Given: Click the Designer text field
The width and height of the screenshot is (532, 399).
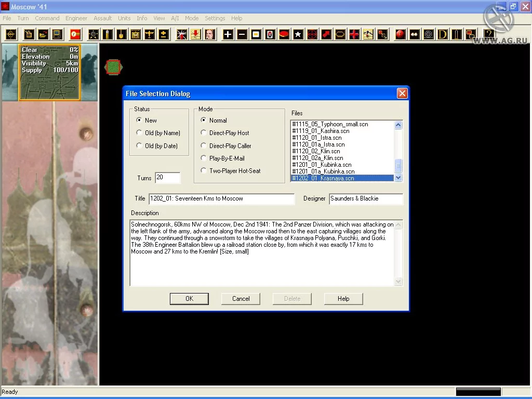Looking at the screenshot, I should 366,199.
